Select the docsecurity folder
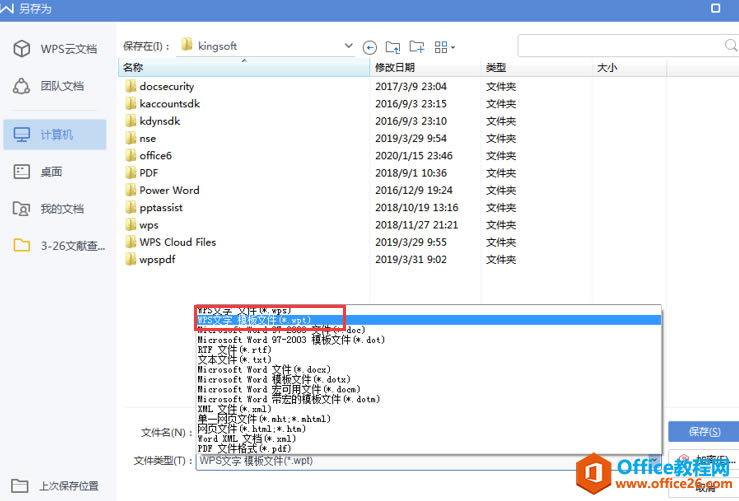Screen dimensions: 739x501 point(160,86)
